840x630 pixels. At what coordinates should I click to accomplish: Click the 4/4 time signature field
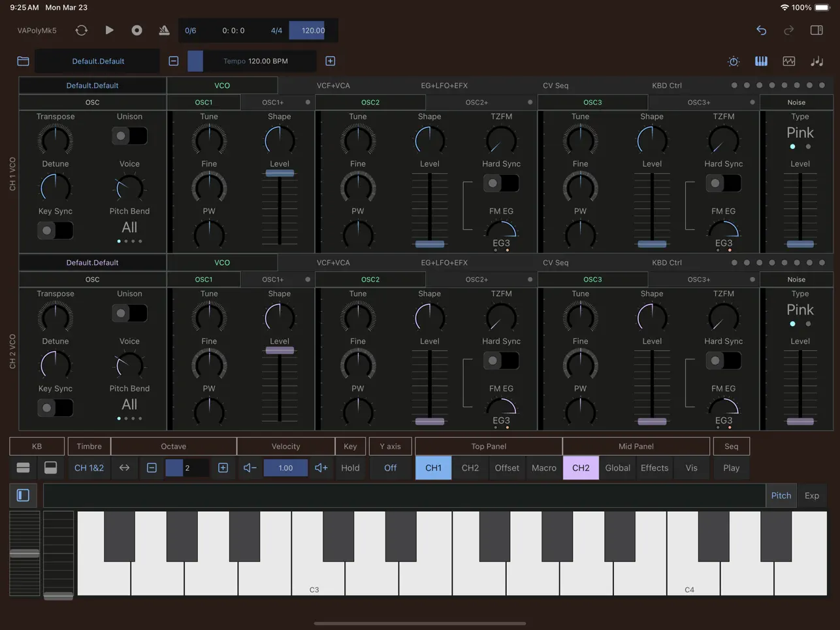276,30
